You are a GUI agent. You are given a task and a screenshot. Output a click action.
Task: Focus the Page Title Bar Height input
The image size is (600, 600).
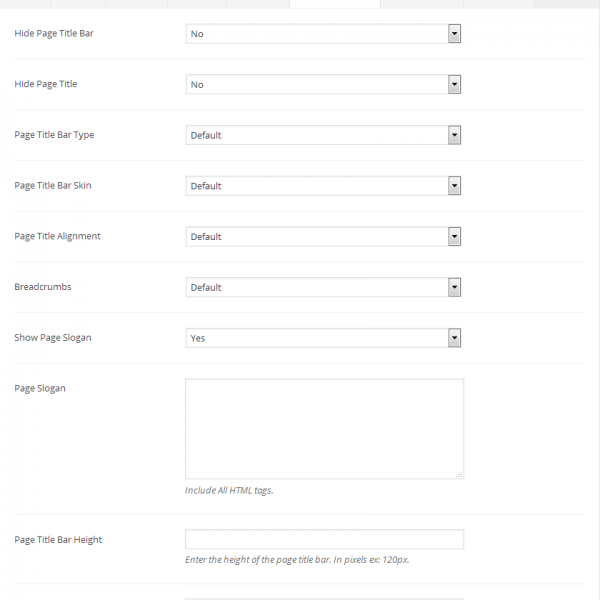tap(324, 540)
